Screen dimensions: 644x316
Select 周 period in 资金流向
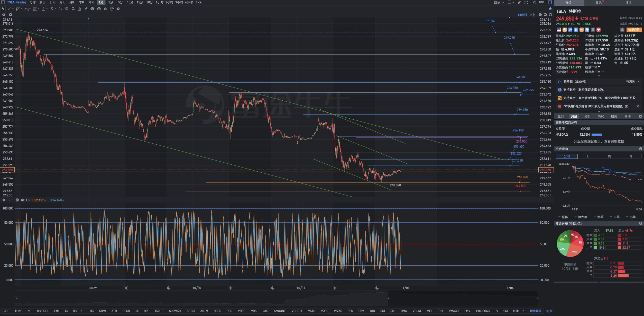609,156
